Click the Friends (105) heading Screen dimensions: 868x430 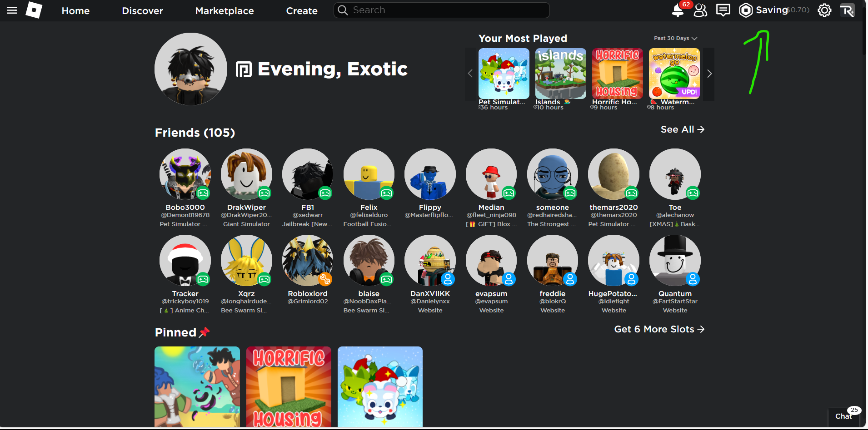pos(195,133)
